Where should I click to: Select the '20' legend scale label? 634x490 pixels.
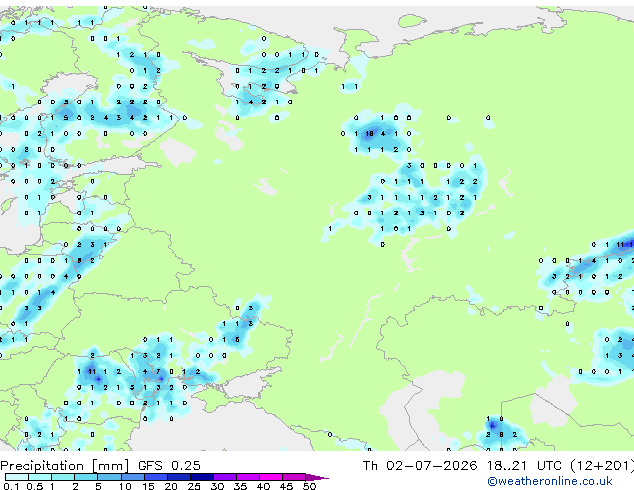171,486
